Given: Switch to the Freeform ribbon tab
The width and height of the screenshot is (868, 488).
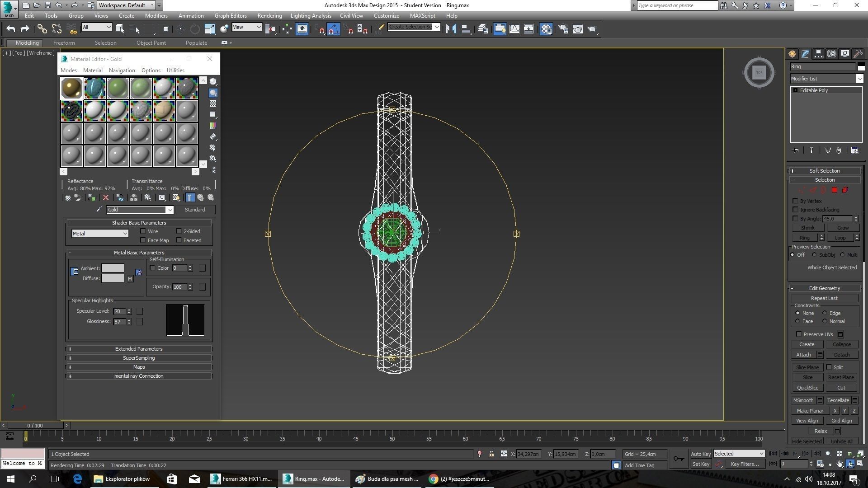Looking at the screenshot, I should tap(64, 43).
